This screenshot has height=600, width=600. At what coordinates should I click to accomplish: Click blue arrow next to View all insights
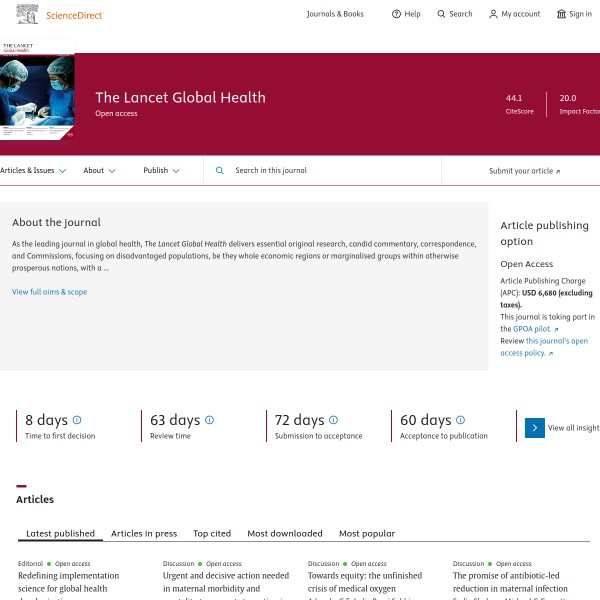point(535,428)
